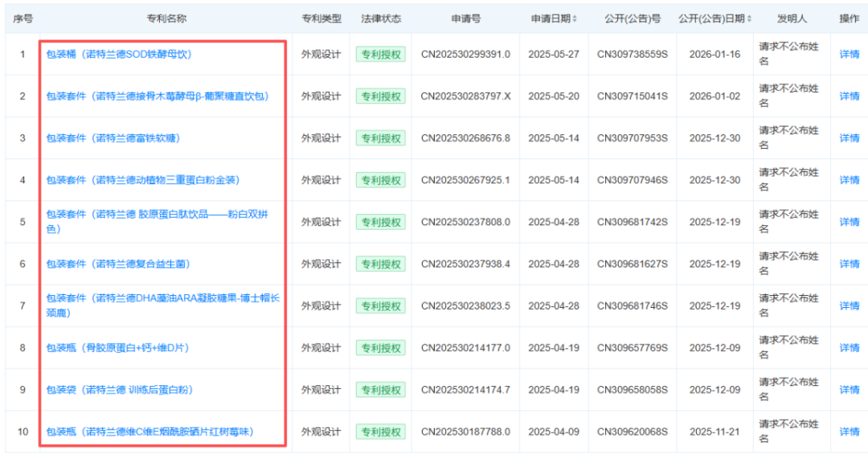Select application number CN202530237938.4

[x=465, y=264]
